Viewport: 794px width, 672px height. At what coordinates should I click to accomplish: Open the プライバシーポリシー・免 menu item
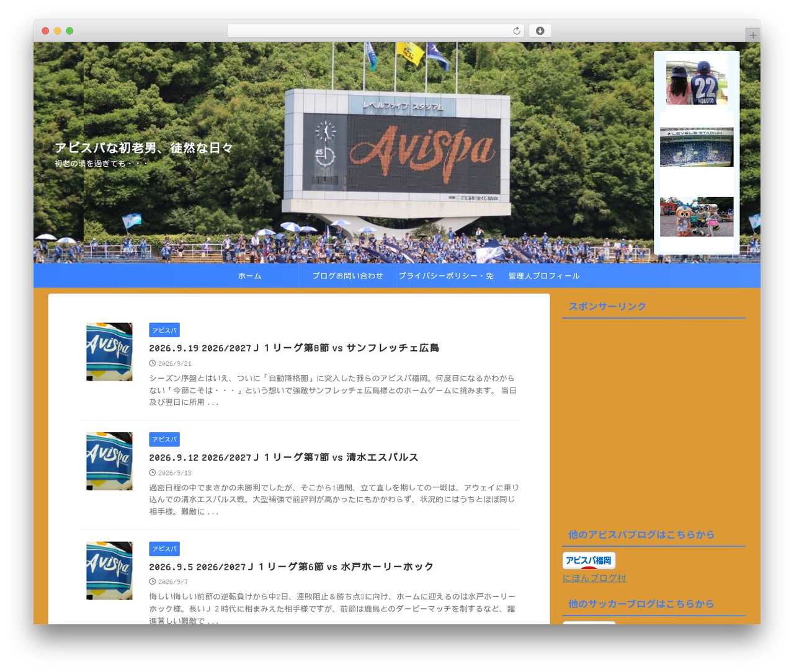pos(445,276)
